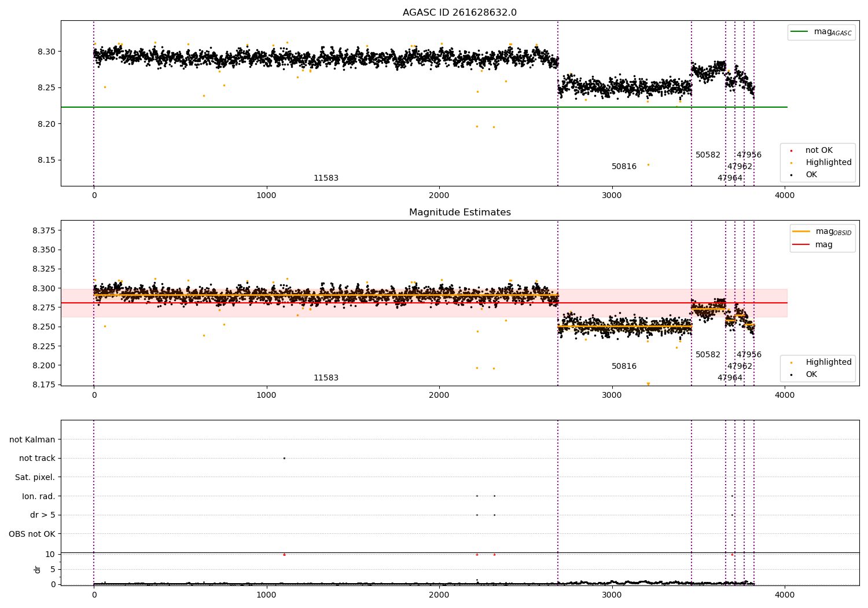Click obsid label '47962' in Magnitude Estimates plot
The image size is (868, 608).
[x=740, y=366]
